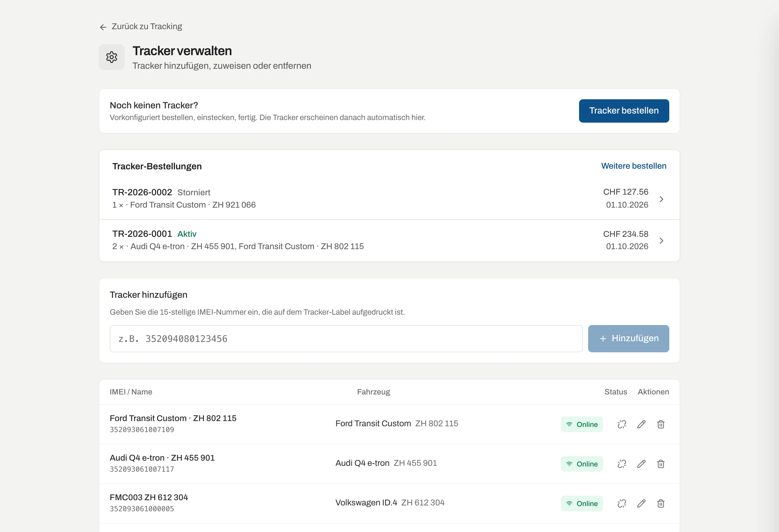Click the amount CHF 234.58
779x532 pixels.
point(625,234)
